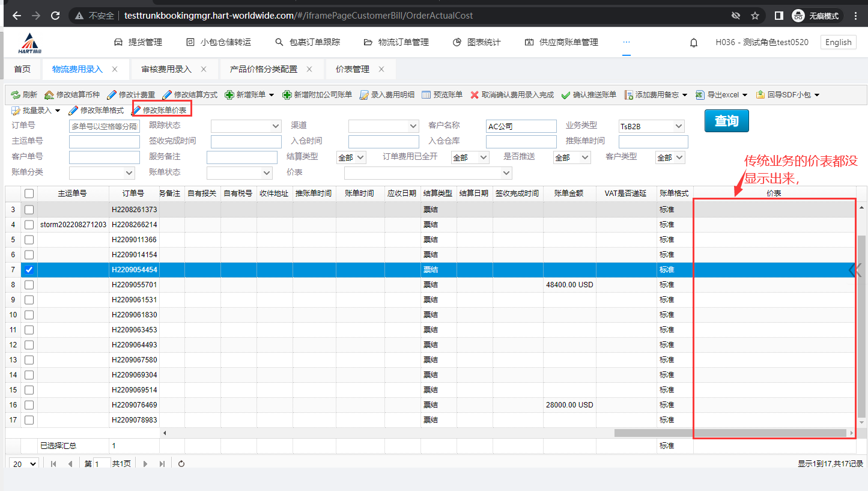Open the 供应商账单管理 menu

(x=562, y=42)
